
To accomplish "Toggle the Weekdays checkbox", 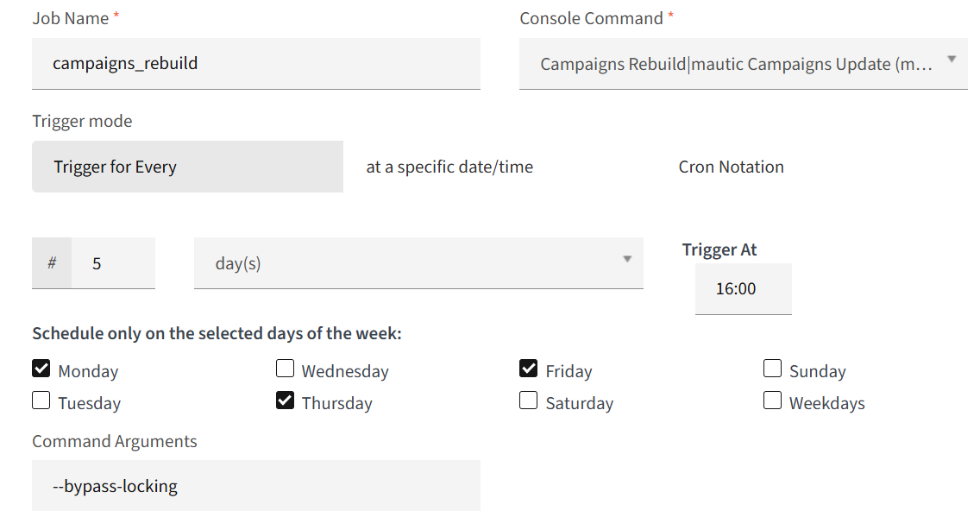I will [772, 401].
